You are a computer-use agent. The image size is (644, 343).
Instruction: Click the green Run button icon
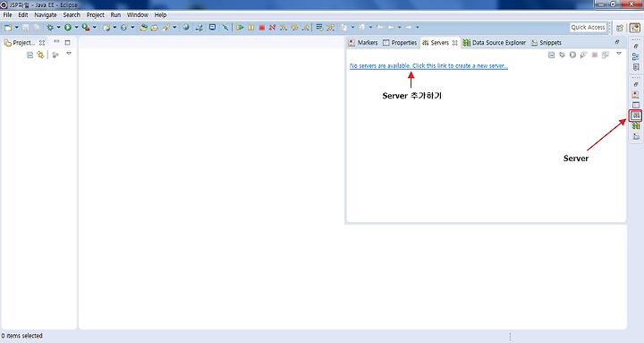[68, 28]
